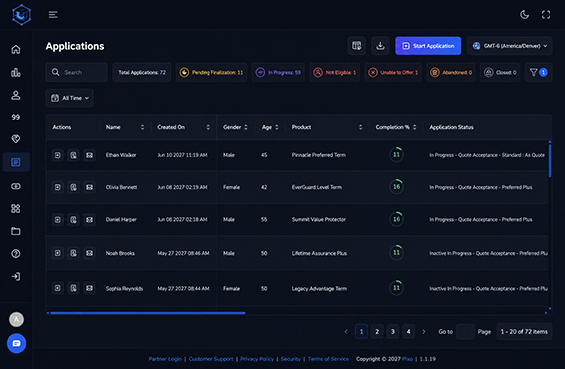
Task: Open the All Time date range dropdown
Action: pyautogui.click(x=70, y=98)
